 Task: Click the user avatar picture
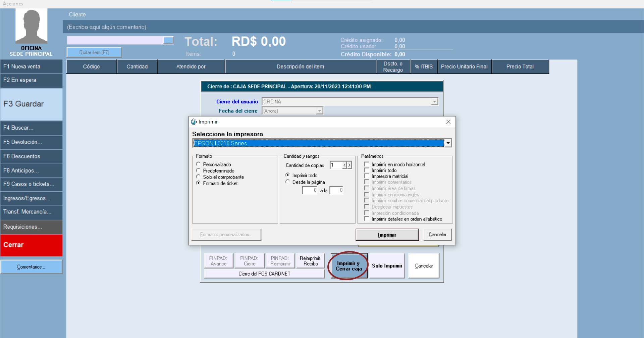point(31,26)
